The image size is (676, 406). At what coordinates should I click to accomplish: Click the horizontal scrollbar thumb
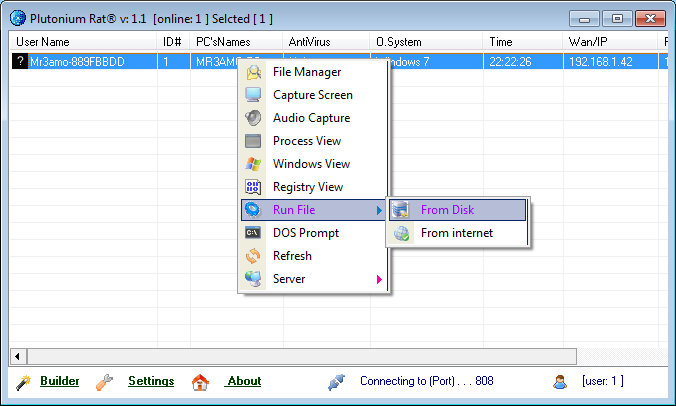302,356
